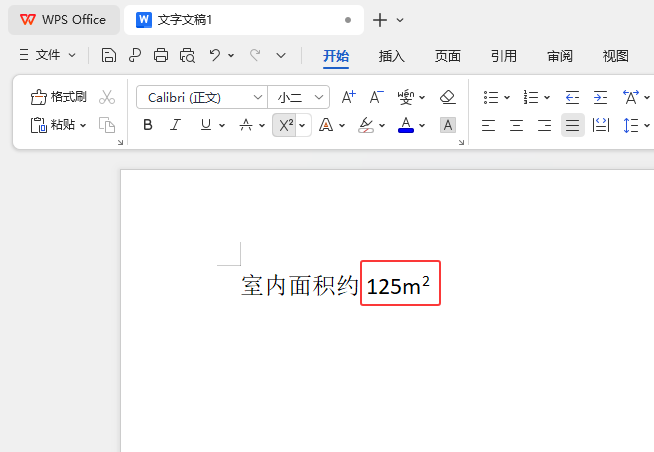Open the 文件 menu
This screenshot has height=452, width=654.
pyautogui.click(x=48, y=55)
